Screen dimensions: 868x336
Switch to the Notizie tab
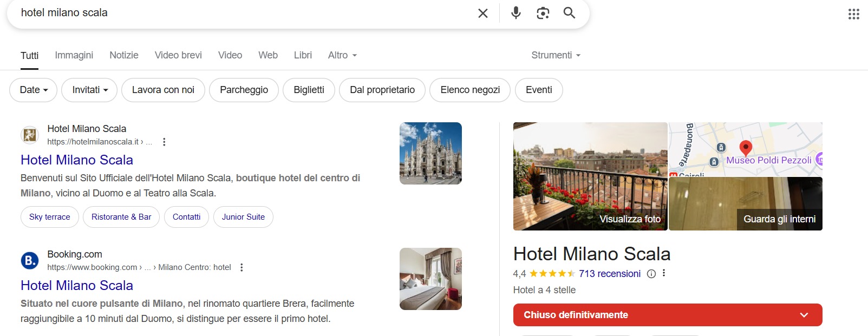coord(124,55)
